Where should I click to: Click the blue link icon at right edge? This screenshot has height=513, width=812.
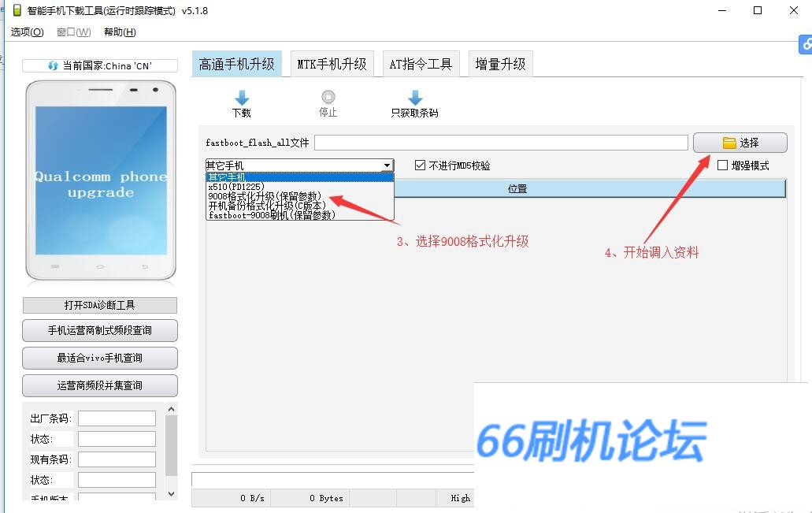click(806, 45)
